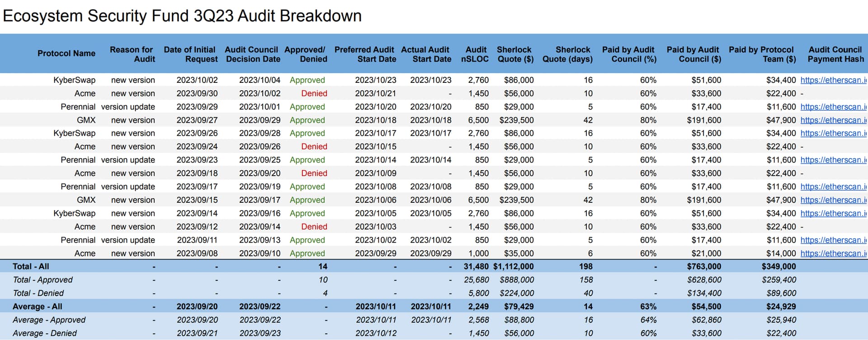Select Denied status for Acme requested 2023/09/30
This screenshot has height=340, width=868.
point(314,93)
